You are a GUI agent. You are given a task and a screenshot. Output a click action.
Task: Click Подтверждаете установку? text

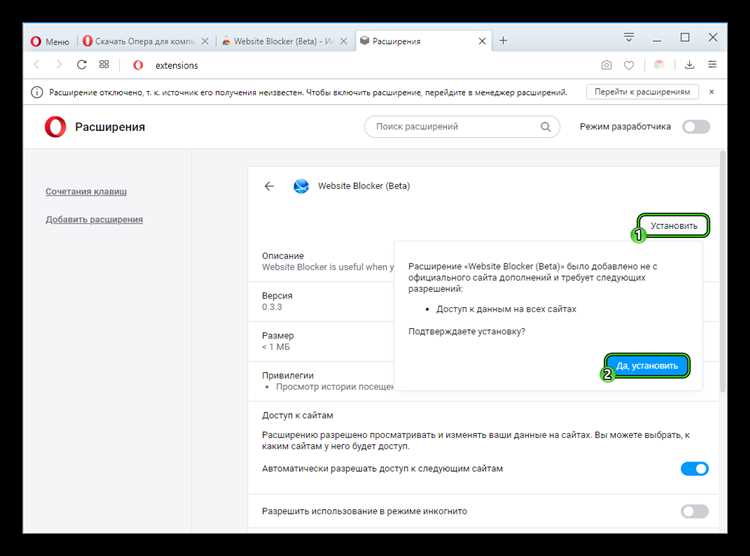pos(466,331)
